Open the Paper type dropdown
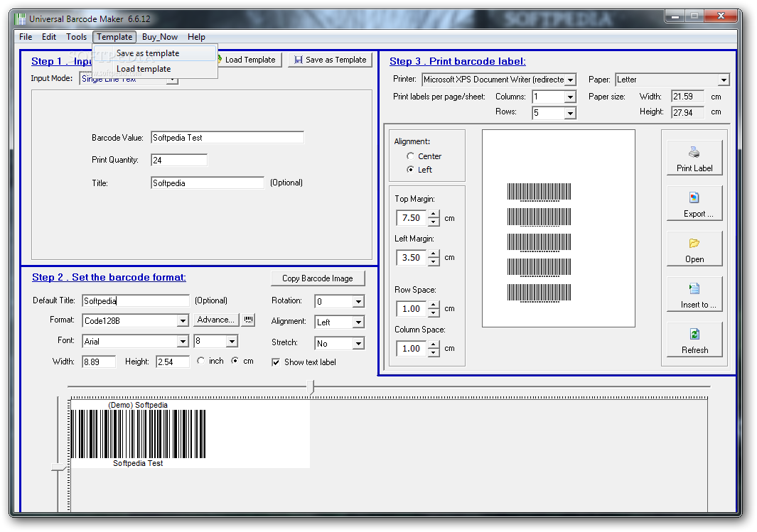This screenshot has width=757, height=532. point(723,80)
